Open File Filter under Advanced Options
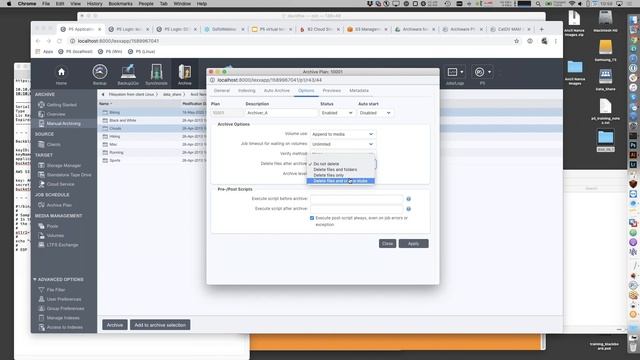The height and width of the screenshot is (360, 640). point(56,290)
